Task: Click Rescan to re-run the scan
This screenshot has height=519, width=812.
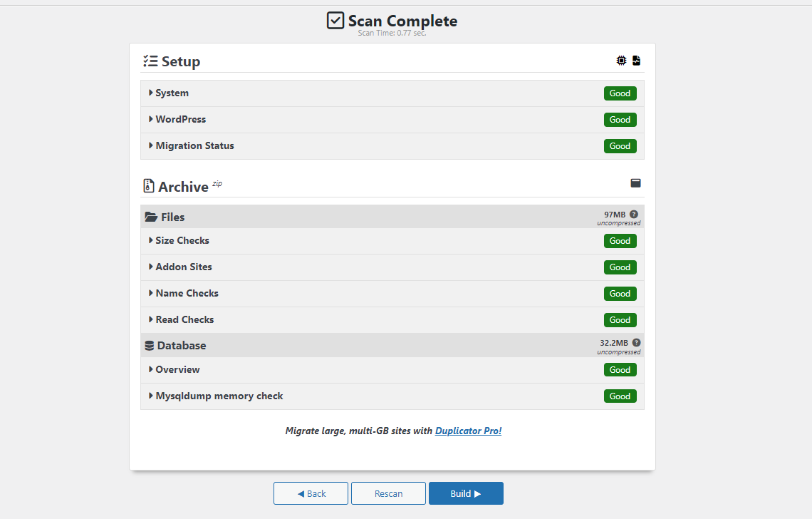Action: click(388, 493)
